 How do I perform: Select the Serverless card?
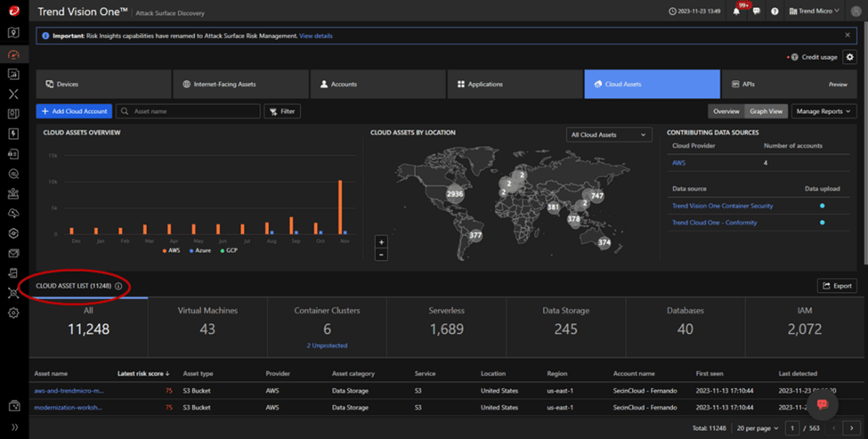pos(447,327)
